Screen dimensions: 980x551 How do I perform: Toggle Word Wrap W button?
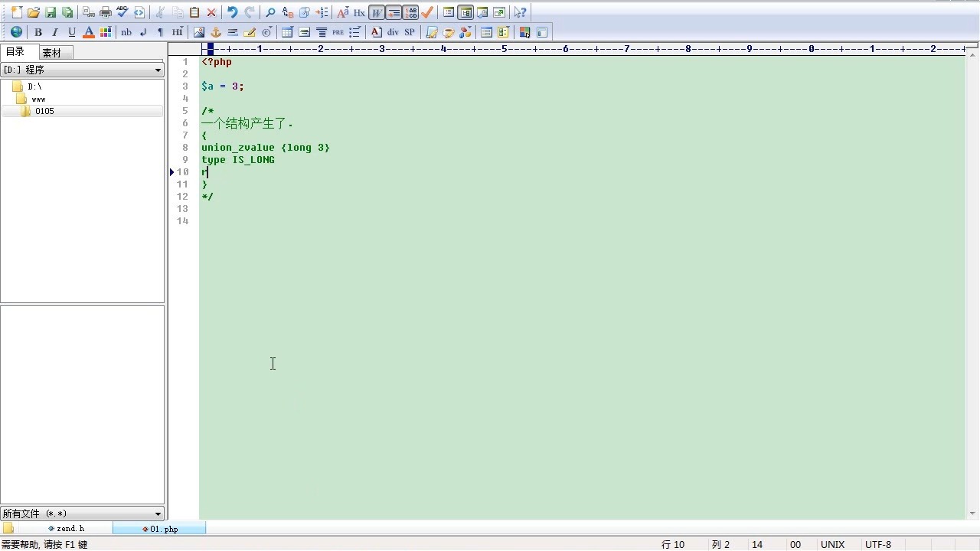pos(377,12)
